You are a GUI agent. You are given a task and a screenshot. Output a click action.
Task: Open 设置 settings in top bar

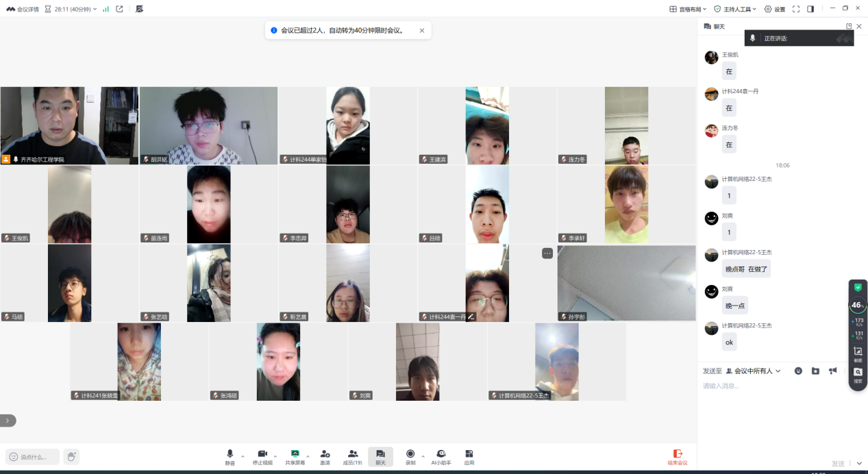click(775, 9)
